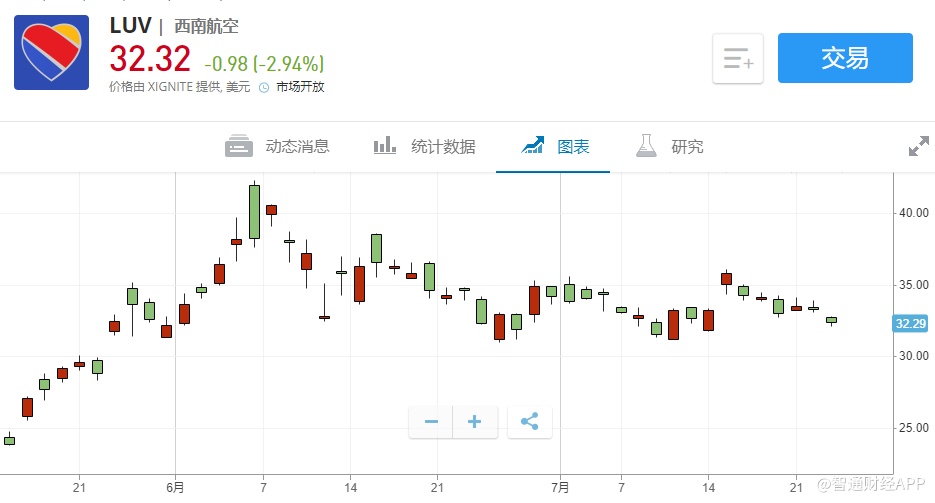Click the tall green candle peaking near 42
Screen dimensions: 935x503
pos(255,212)
